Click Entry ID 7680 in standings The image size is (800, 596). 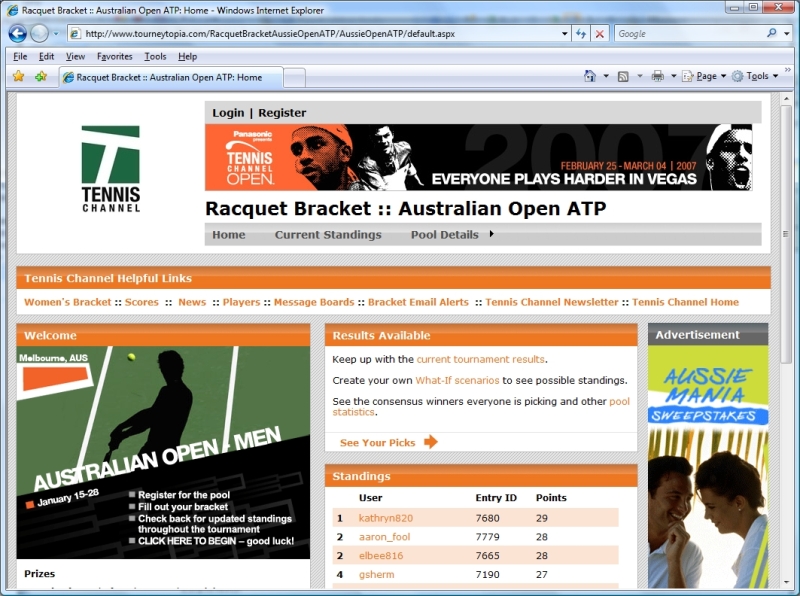(487, 518)
